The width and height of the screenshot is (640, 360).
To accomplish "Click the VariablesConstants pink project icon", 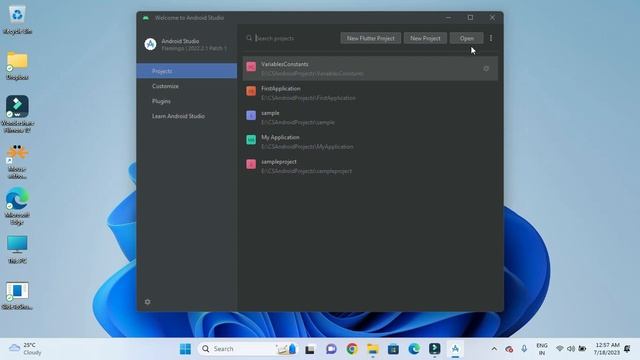I will click(251, 67).
